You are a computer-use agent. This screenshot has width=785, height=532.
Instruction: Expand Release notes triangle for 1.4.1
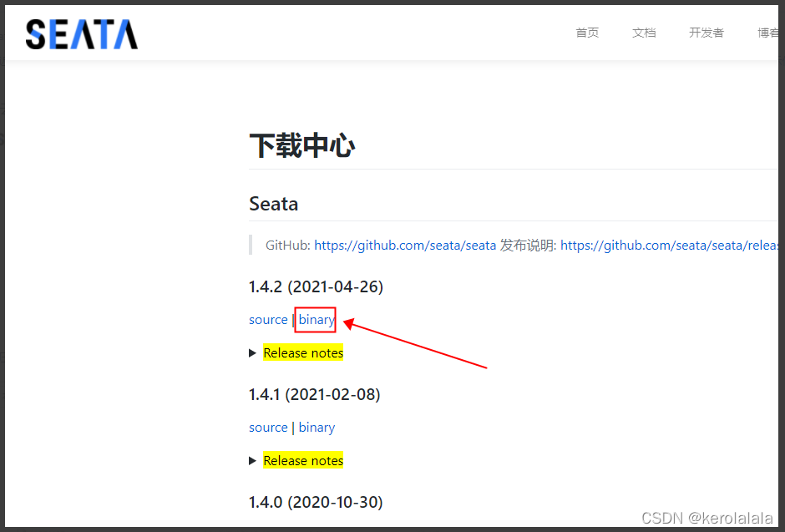tap(252, 461)
